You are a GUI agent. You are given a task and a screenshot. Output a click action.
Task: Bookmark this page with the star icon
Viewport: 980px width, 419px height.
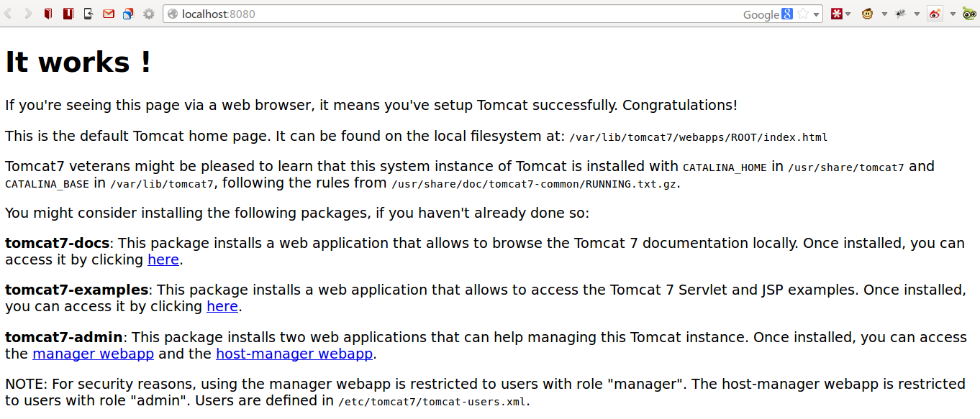pyautogui.click(x=803, y=14)
